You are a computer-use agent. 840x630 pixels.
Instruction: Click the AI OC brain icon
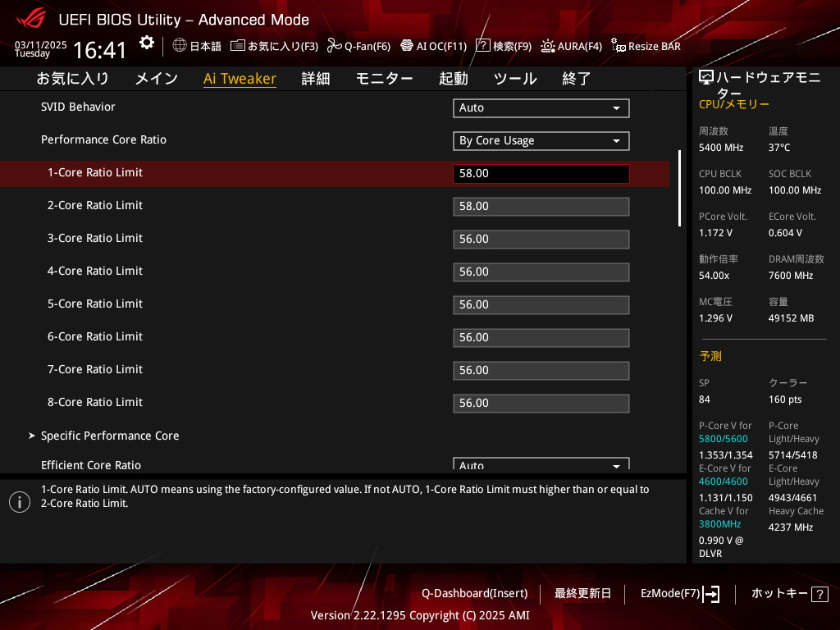tap(407, 46)
